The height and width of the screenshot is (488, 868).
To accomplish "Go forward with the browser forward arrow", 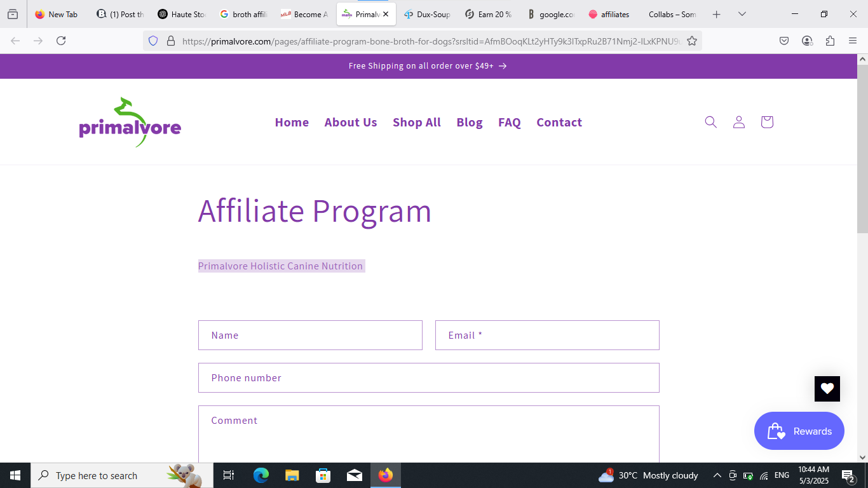I will tap(38, 41).
